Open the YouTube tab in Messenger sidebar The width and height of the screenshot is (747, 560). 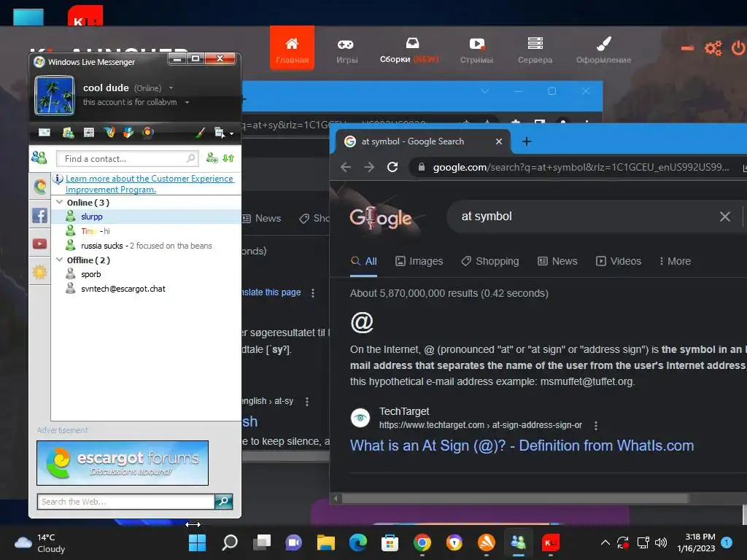click(40, 244)
